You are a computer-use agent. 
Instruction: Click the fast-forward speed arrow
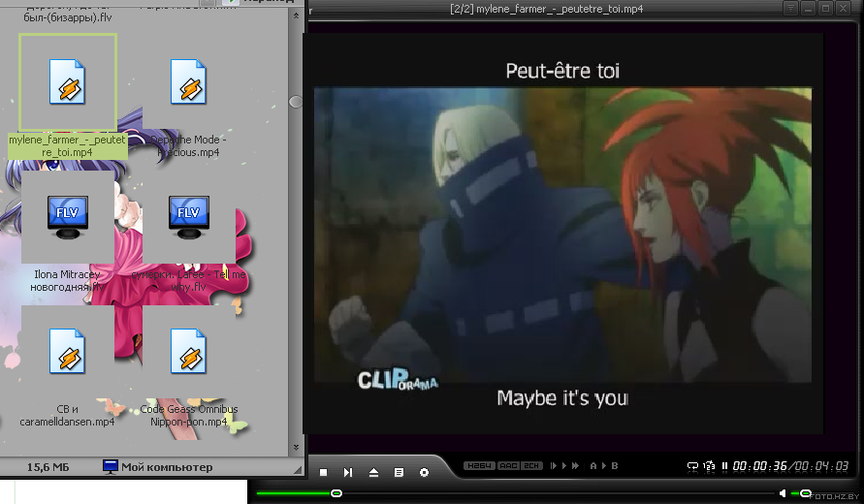tap(575, 466)
